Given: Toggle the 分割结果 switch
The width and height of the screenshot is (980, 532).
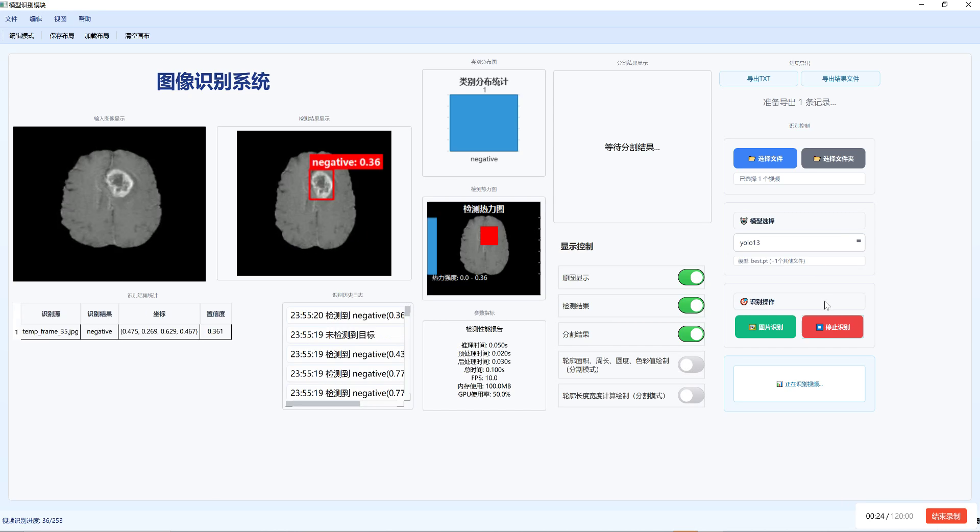Looking at the screenshot, I should point(691,334).
